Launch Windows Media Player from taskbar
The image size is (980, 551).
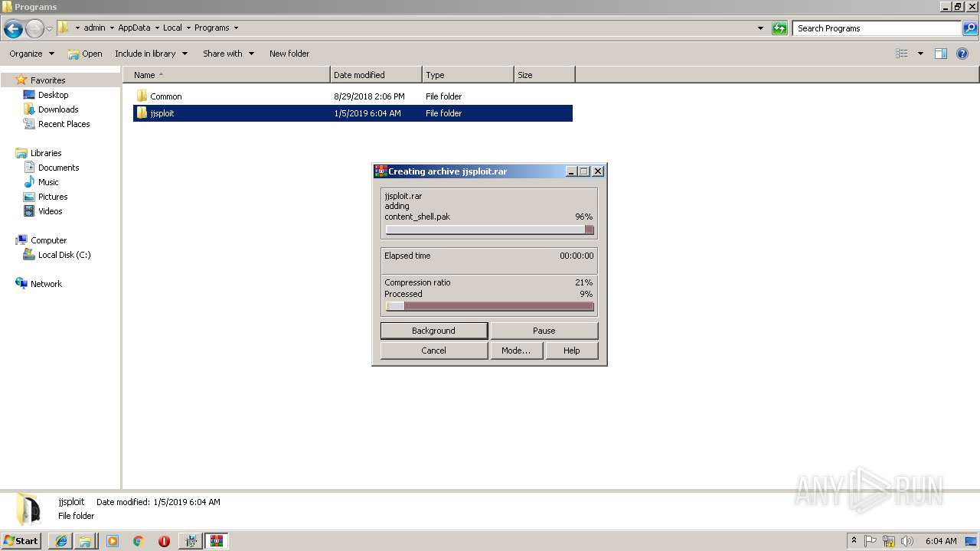pyautogui.click(x=113, y=541)
